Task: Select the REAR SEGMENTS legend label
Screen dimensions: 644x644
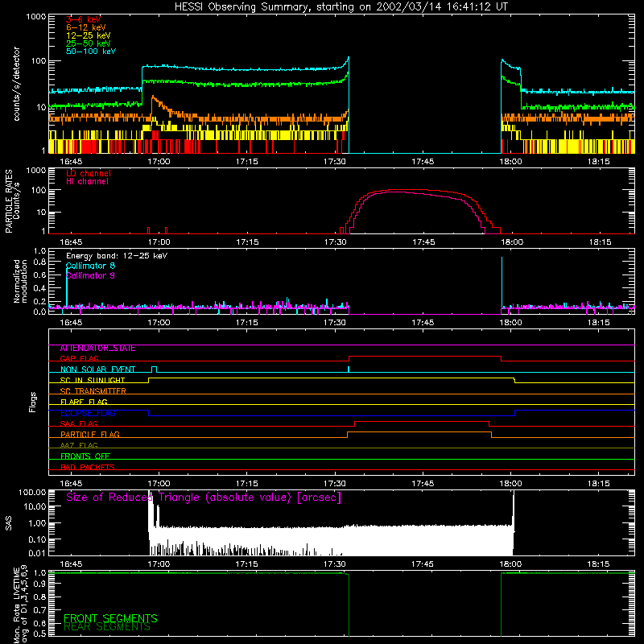Action: (x=107, y=627)
